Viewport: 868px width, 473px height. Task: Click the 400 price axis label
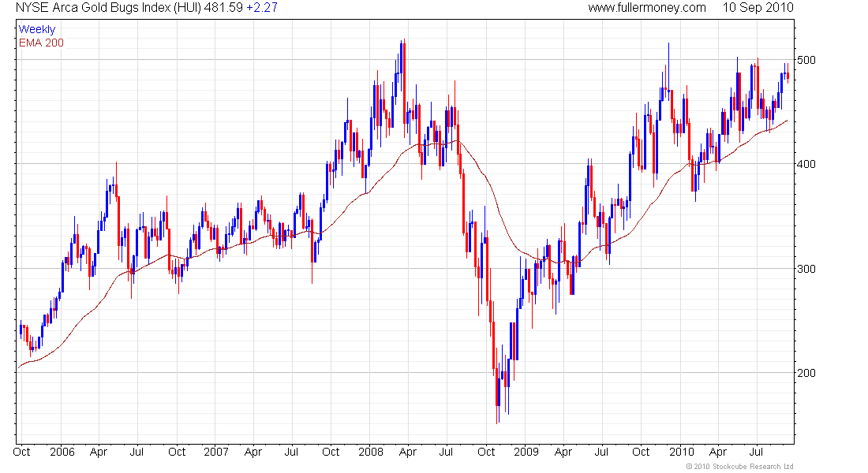point(806,164)
